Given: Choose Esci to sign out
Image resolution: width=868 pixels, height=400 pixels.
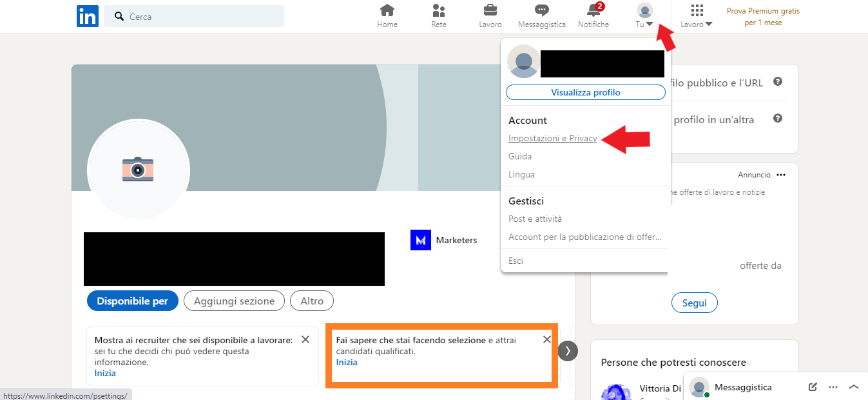Looking at the screenshot, I should (x=516, y=260).
